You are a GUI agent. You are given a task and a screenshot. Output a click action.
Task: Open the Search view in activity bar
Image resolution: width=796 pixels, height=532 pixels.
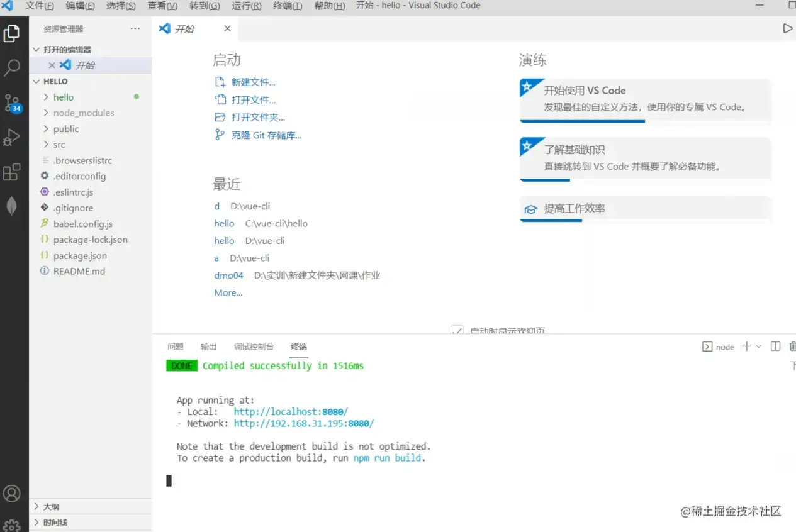pos(11,68)
